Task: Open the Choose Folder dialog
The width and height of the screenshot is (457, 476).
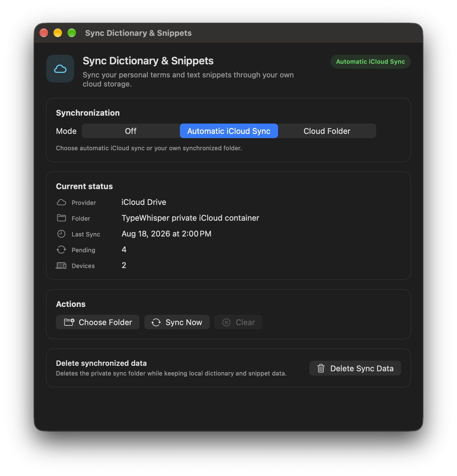Action: (x=98, y=322)
